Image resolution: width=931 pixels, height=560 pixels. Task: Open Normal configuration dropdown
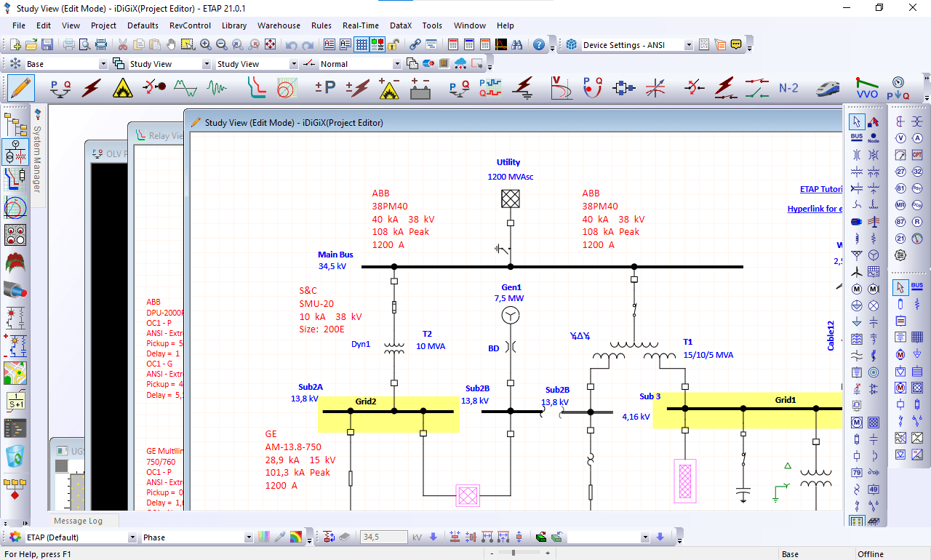coord(398,64)
